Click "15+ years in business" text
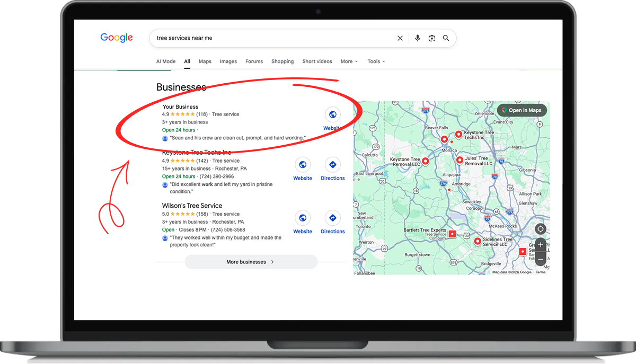636x364 pixels. click(x=185, y=168)
